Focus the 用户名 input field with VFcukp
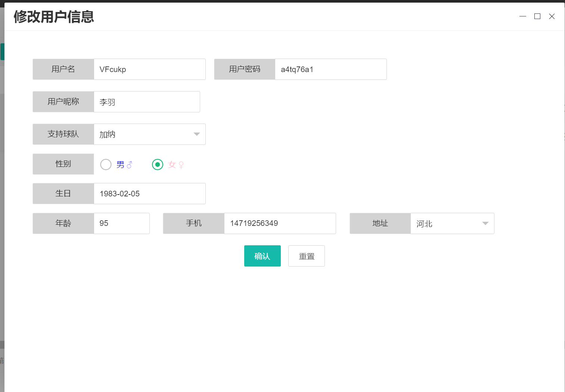565x392 pixels. [x=150, y=69]
